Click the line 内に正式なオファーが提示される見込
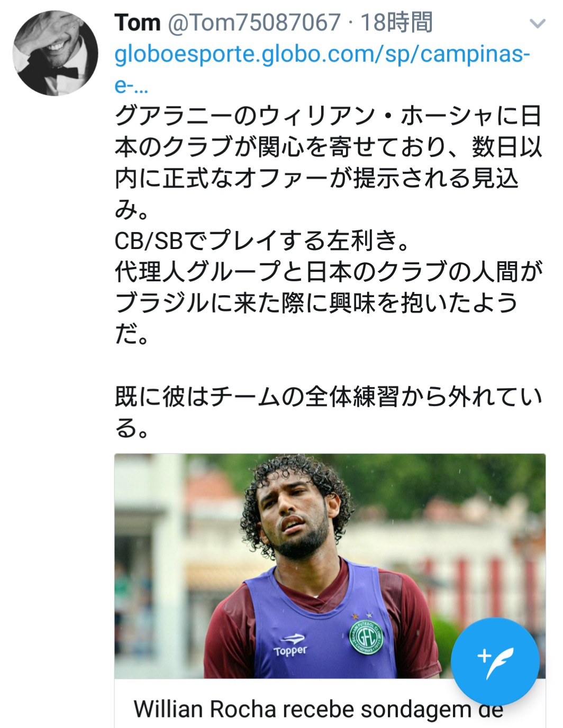The height and width of the screenshot is (728, 563). point(316,178)
